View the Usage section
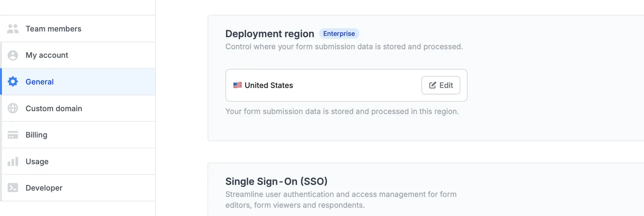644x216 pixels. [x=78, y=162]
